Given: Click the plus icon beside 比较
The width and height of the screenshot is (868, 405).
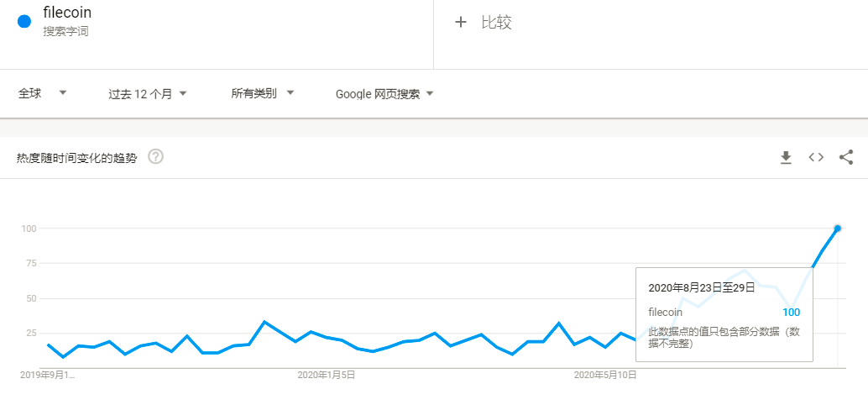Looking at the screenshot, I should [460, 23].
